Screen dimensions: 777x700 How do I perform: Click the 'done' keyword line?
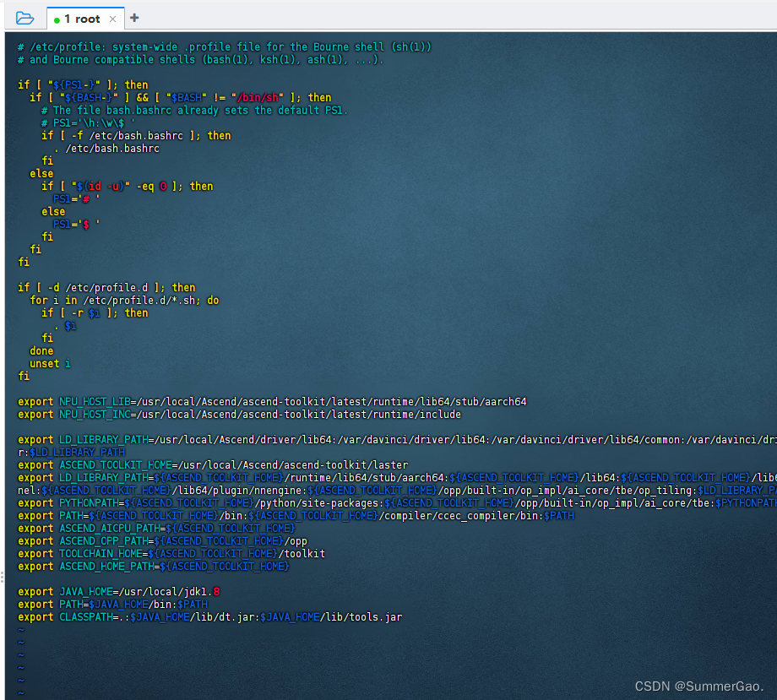tap(41, 351)
